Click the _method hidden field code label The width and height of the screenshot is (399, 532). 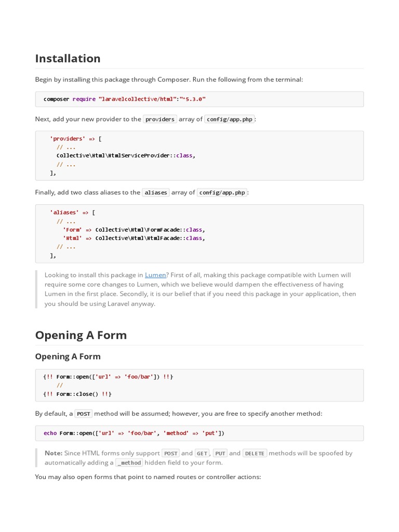[x=129, y=462]
